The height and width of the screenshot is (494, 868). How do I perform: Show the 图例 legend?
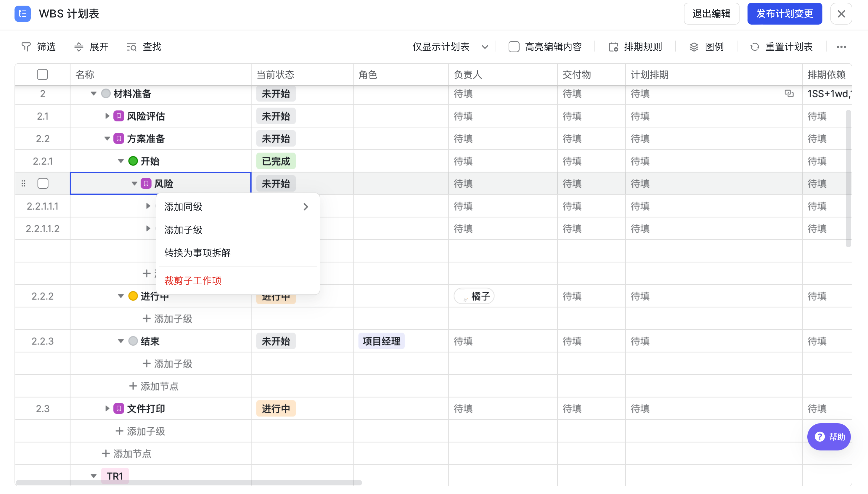tap(706, 46)
